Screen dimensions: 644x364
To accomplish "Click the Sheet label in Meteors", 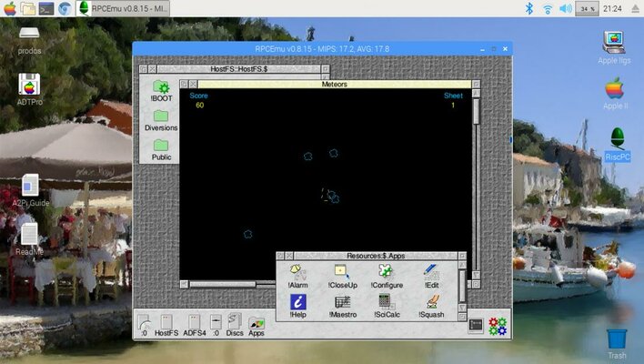I will (453, 96).
